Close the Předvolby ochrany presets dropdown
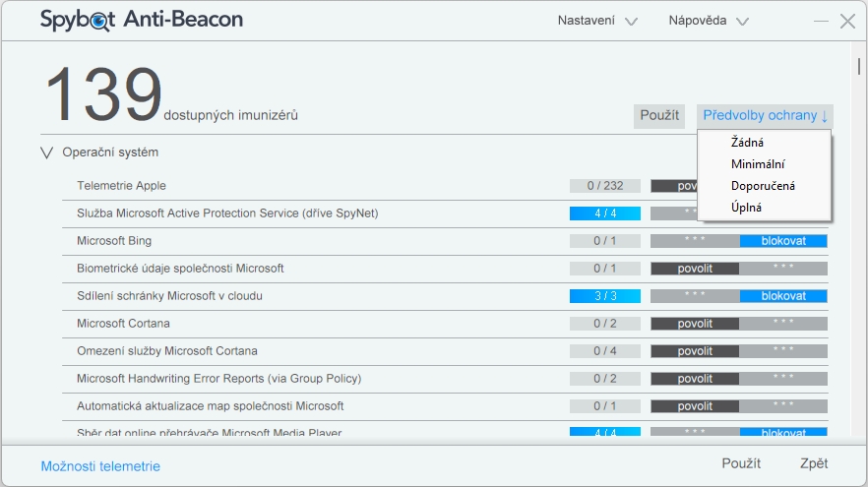The height and width of the screenshot is (487, 868). tap(765, 116)
